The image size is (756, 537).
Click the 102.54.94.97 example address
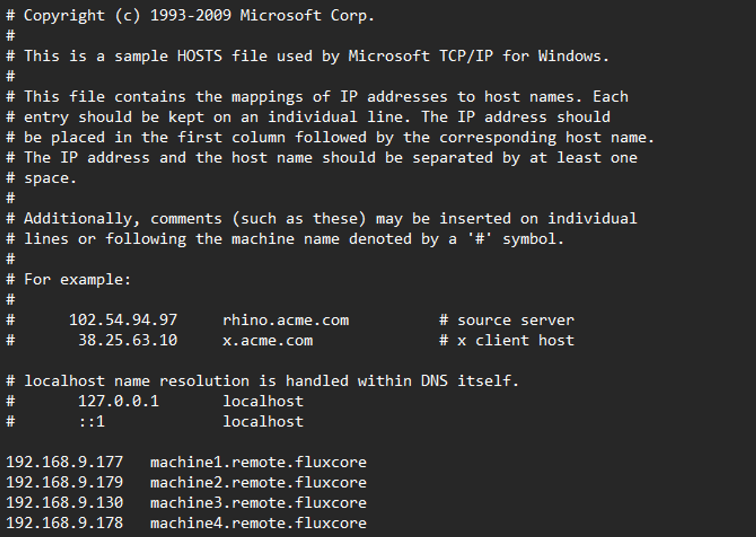[x=123, y=320]
